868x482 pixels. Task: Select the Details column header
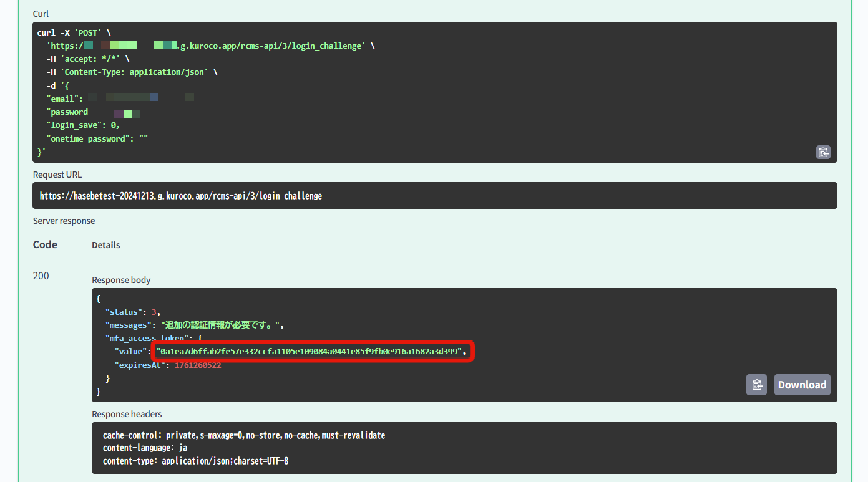[x=105, y=244]
